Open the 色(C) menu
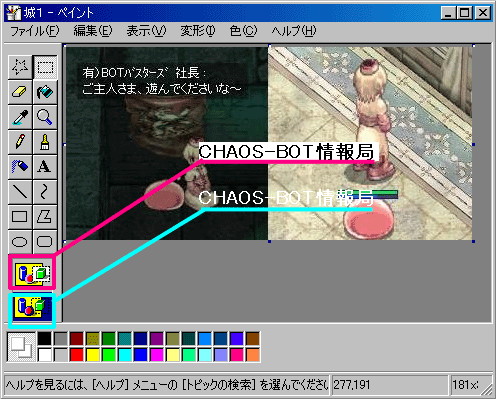 pos(243,31)
